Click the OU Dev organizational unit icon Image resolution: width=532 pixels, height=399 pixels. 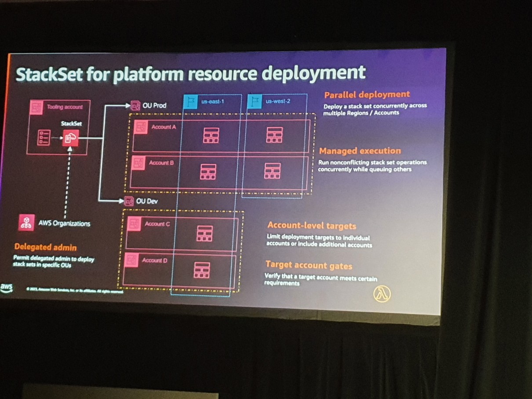(x=129, y=201)
